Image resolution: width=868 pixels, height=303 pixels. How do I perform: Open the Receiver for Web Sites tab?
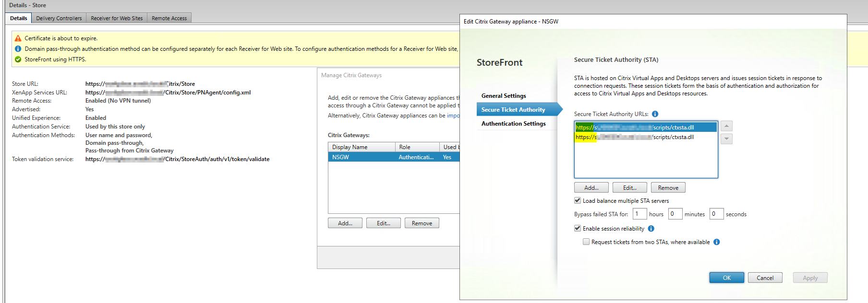pyautogui.click(x=117, y=18)
